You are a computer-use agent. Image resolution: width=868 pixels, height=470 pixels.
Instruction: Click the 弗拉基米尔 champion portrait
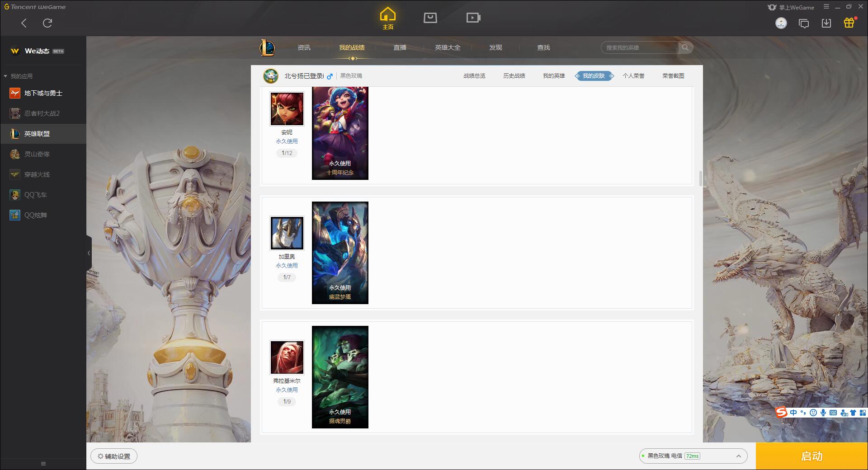(x=287, y=357)
